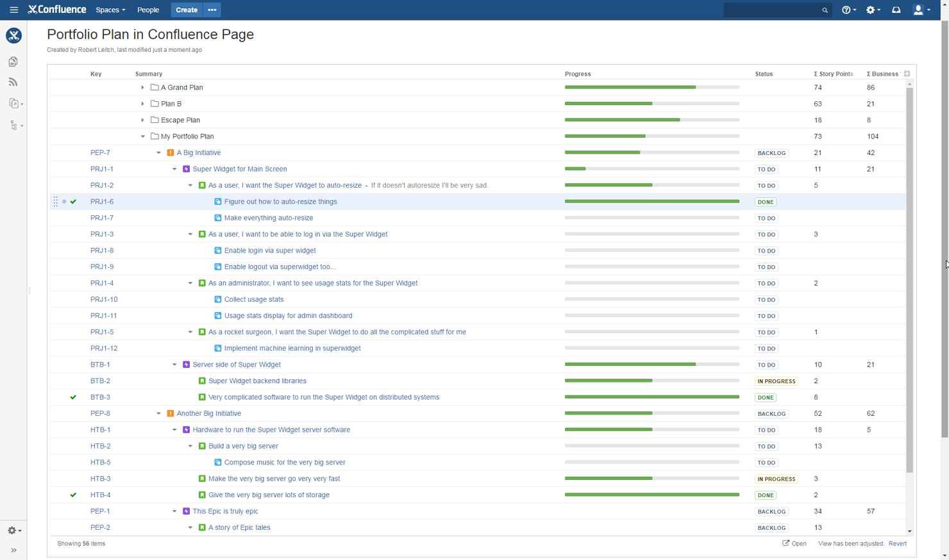
Task: Open the sidebar shortcuts icon with dropdown
Action: pos(15,103)
